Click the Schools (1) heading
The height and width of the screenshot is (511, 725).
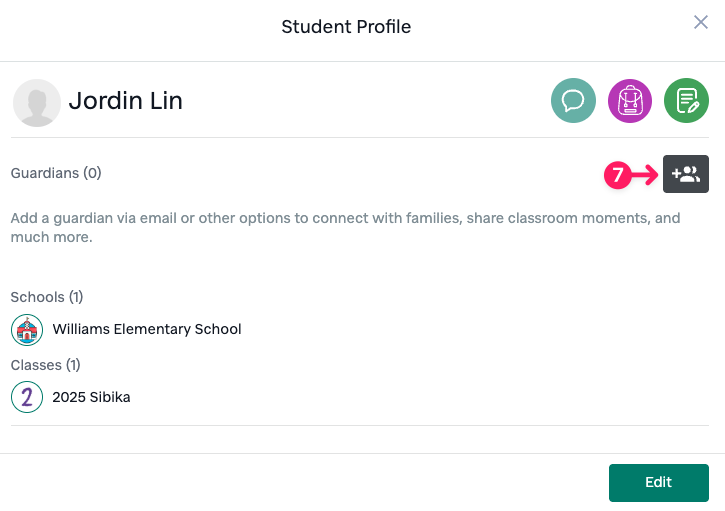pyautogui.click(x=47, y=297)
